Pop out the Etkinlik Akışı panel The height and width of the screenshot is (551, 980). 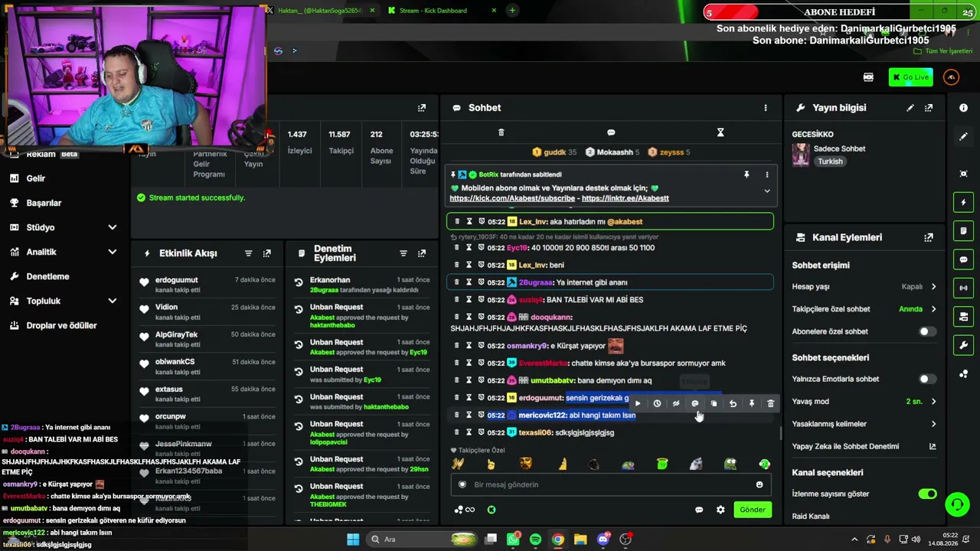coord(266,253)
